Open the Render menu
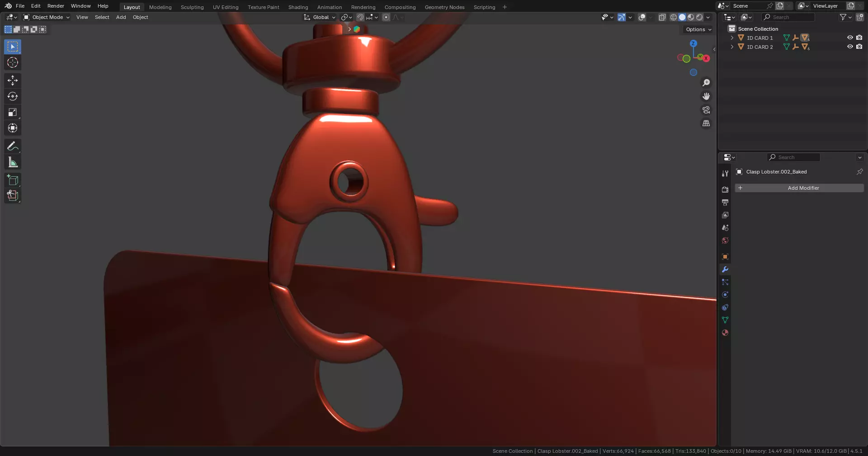Image resolution: width=868 pixels, height=456 pixels. tap(56, 6)
